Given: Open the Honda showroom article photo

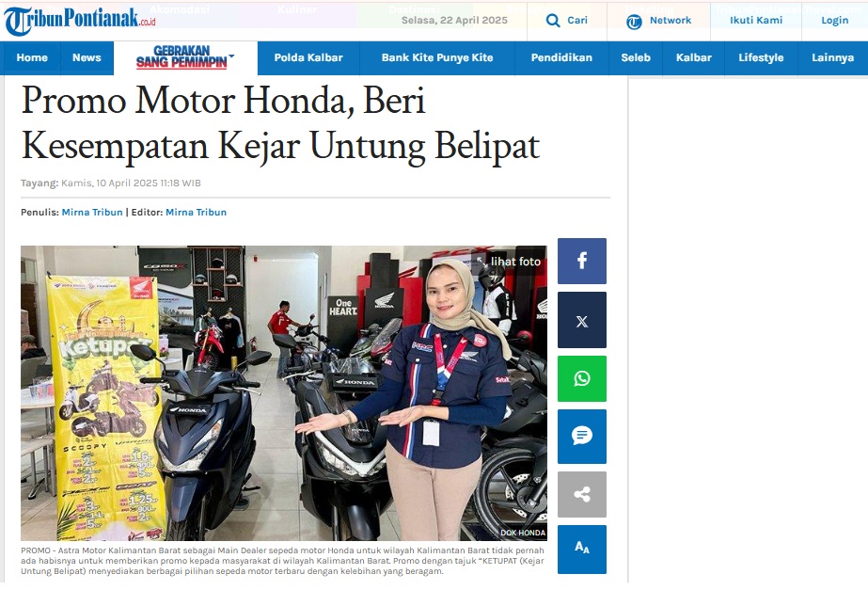Looking at the screenshot, I should (x=283, y=393).
